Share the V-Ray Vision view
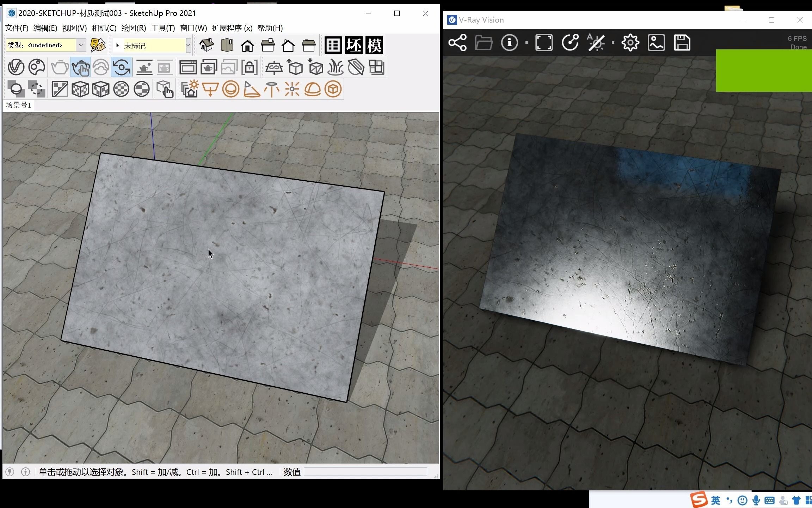Viewport: 812px width, 508px height. [x=457, y=42]
